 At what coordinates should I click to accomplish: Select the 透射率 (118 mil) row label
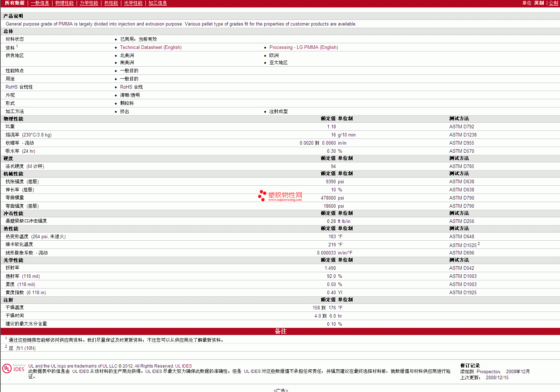[23, 276]
